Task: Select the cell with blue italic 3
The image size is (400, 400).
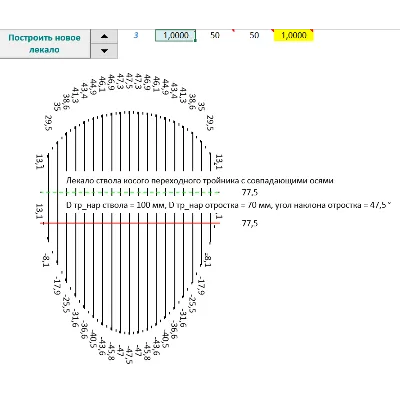Action: pyautogui.click(x=136, y=35)
